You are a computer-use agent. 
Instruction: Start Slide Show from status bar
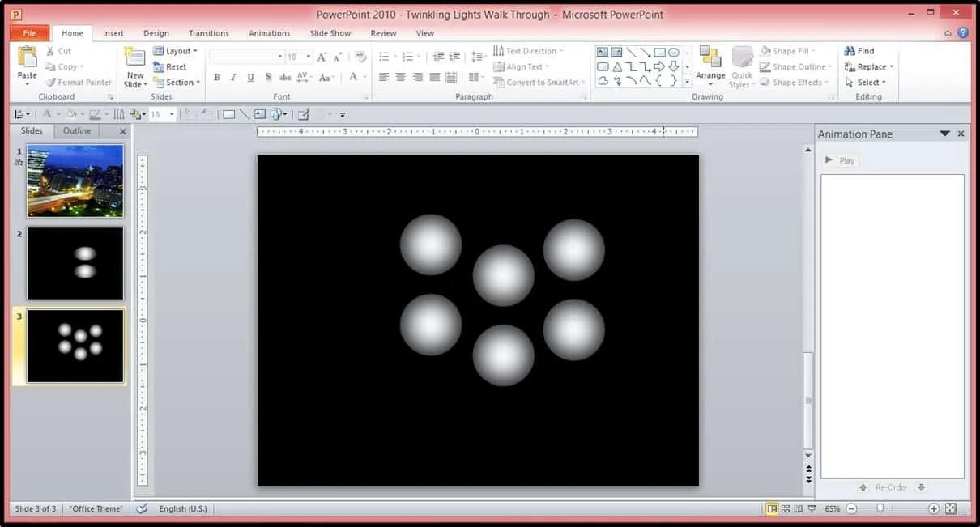(x=811, y=508)
